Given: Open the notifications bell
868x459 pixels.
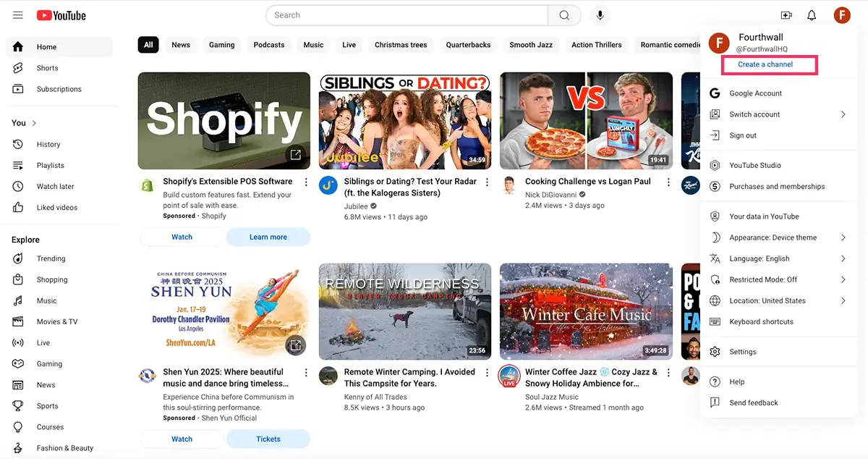Looking at the screenshot, I should point(812,15).
